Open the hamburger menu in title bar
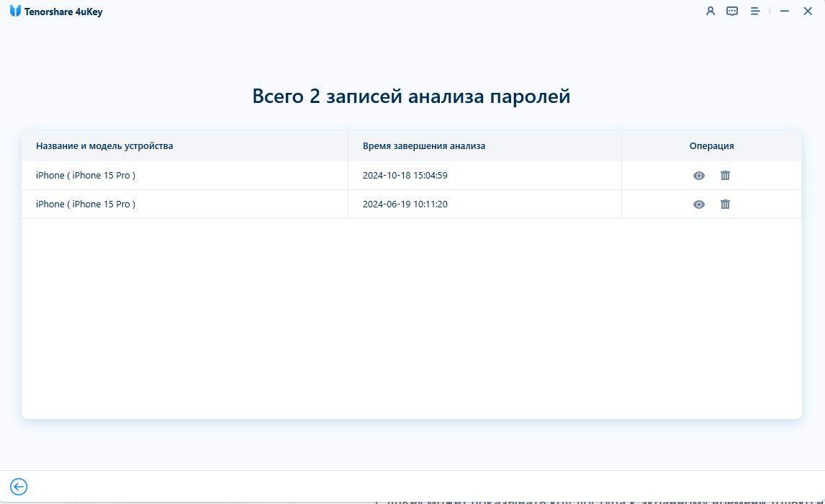This screenshot has height=504, width=825. tap(755, 12)
